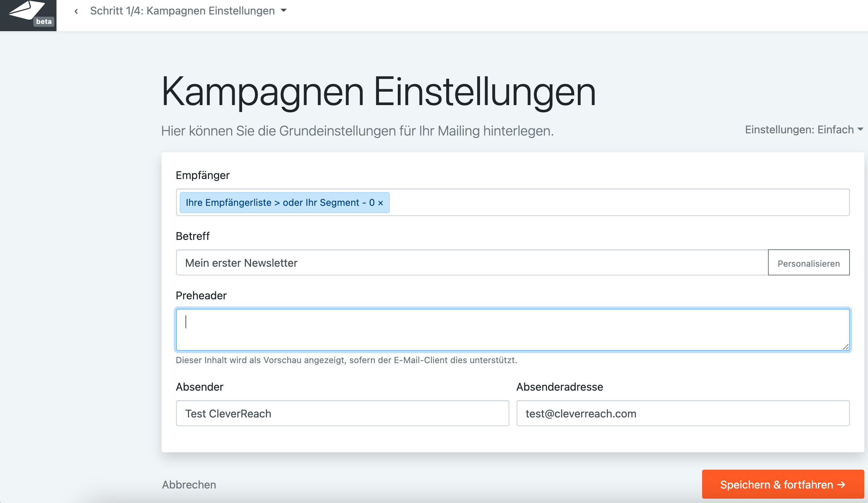Viewport: 868px width, 503px height.
Task: Remove recipient tag via its x icon
Action: [x=380, y=203]
